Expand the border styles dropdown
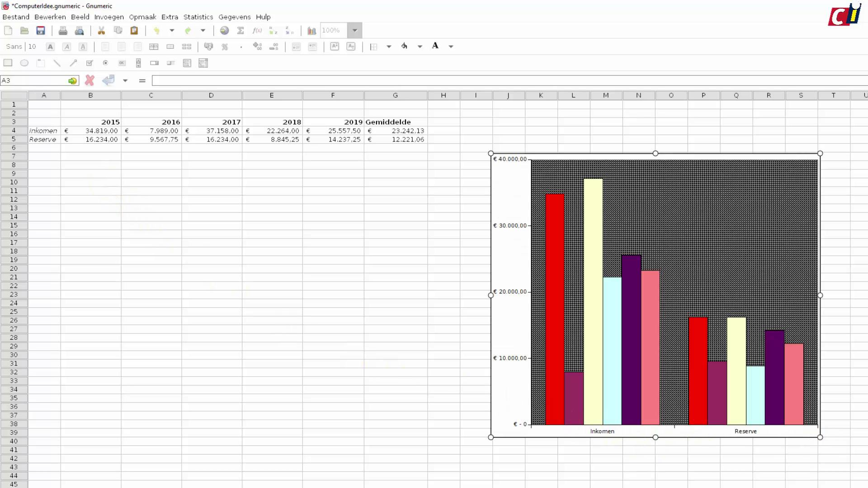 (389, 47)
